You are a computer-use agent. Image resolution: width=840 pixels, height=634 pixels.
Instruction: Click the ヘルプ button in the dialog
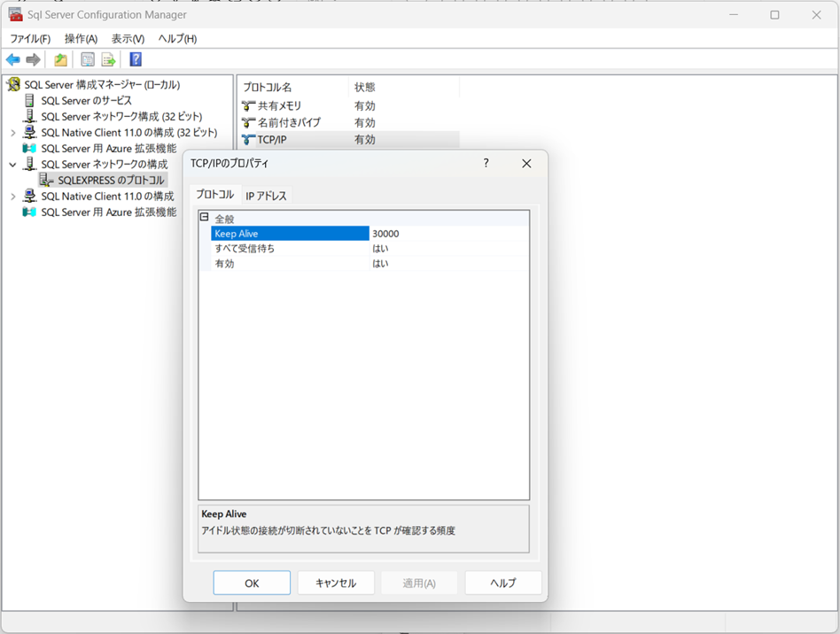[x=503, y=583]
